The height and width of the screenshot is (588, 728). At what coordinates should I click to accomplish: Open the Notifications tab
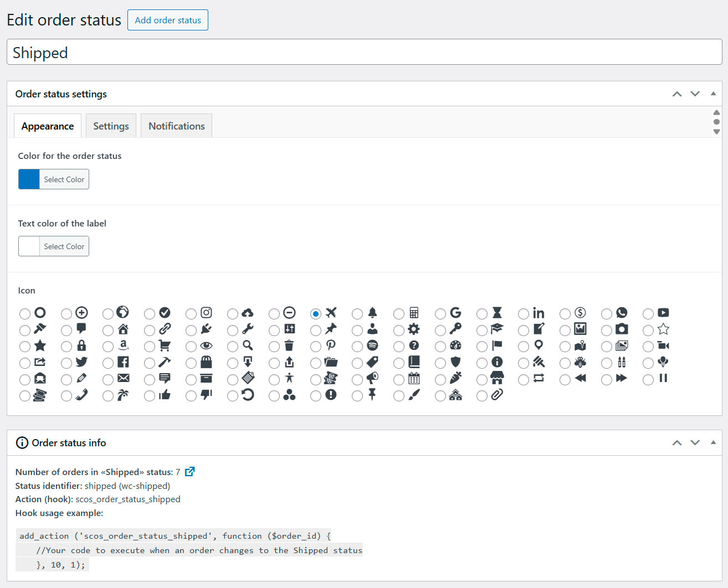[x=176, y=126]
